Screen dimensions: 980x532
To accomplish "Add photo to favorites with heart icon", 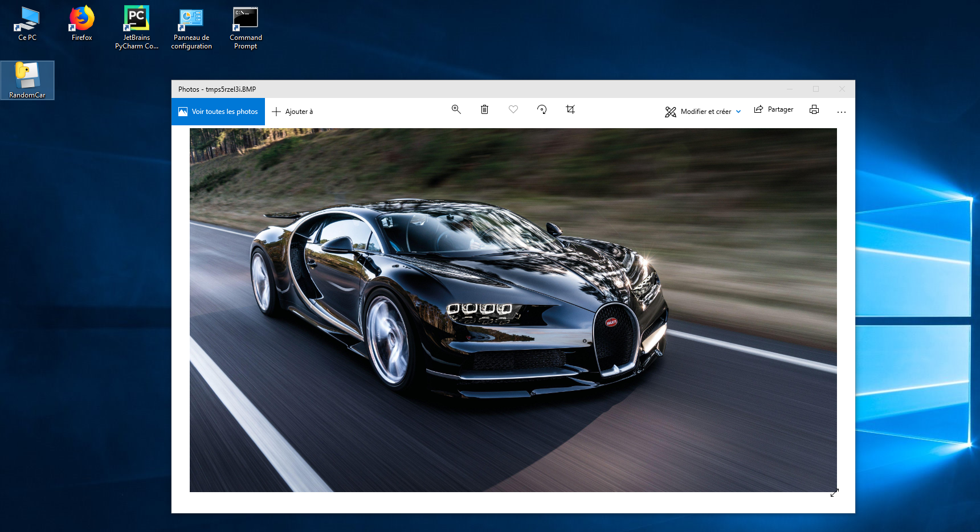I will [513, 109].
